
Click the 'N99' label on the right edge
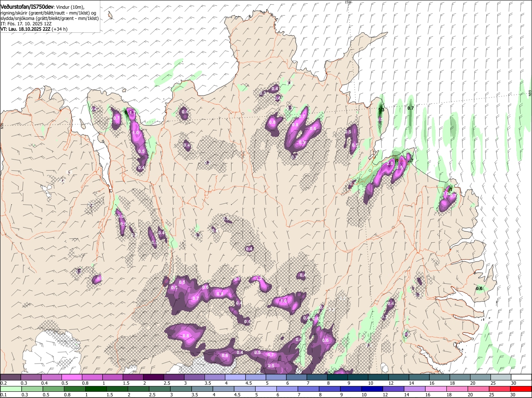[x=530, y=94]
